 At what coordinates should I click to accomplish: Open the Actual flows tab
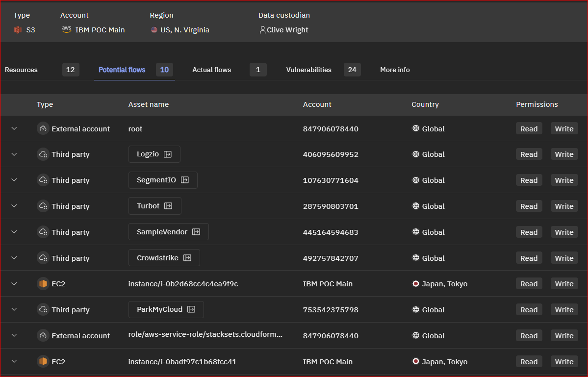tap(211, 70)
